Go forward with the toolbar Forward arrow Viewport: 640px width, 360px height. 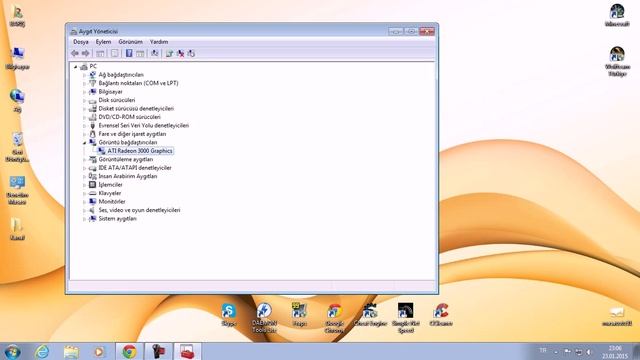coord(85,53)
